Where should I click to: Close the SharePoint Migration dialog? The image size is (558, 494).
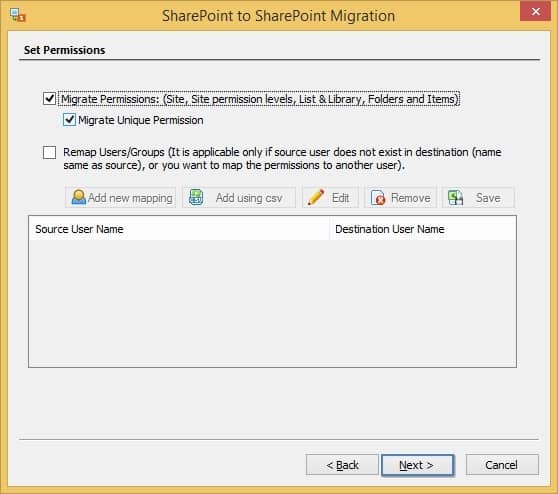click(x=535, y=11)
